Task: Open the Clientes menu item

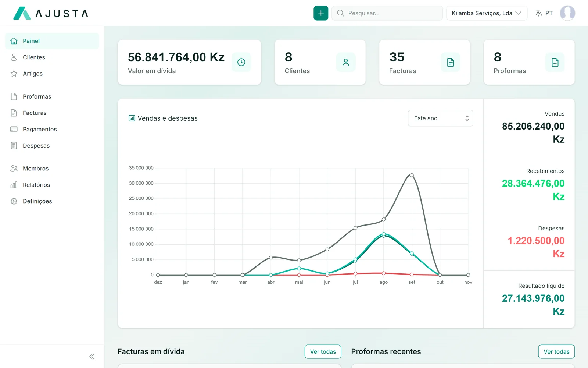Action: coord(52,57)
